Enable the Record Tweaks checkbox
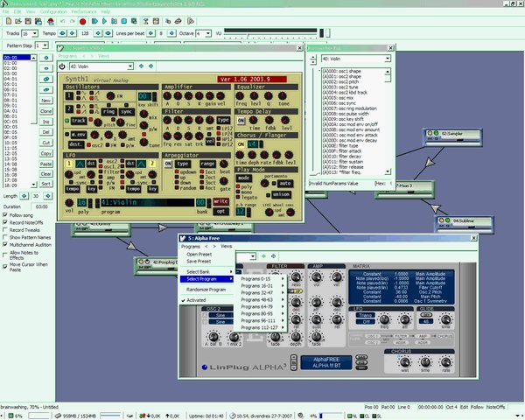 point(5,230)
